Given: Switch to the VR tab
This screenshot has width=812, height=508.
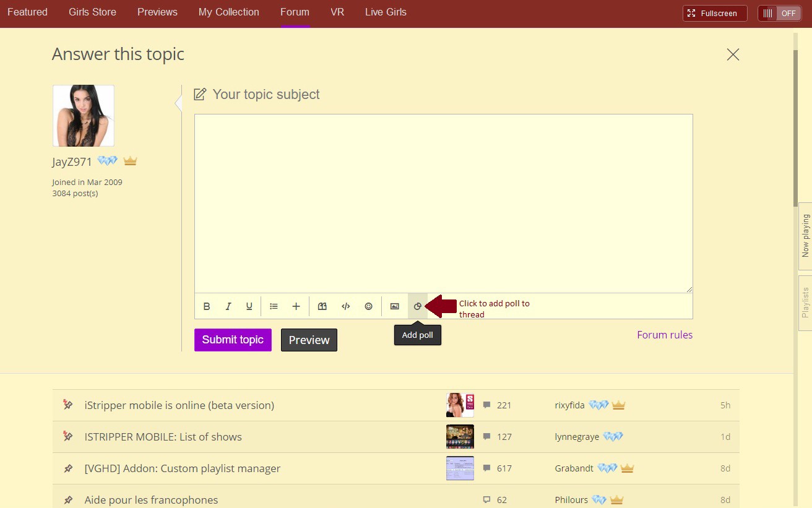Looking at the screenshot, I should 337,12.
